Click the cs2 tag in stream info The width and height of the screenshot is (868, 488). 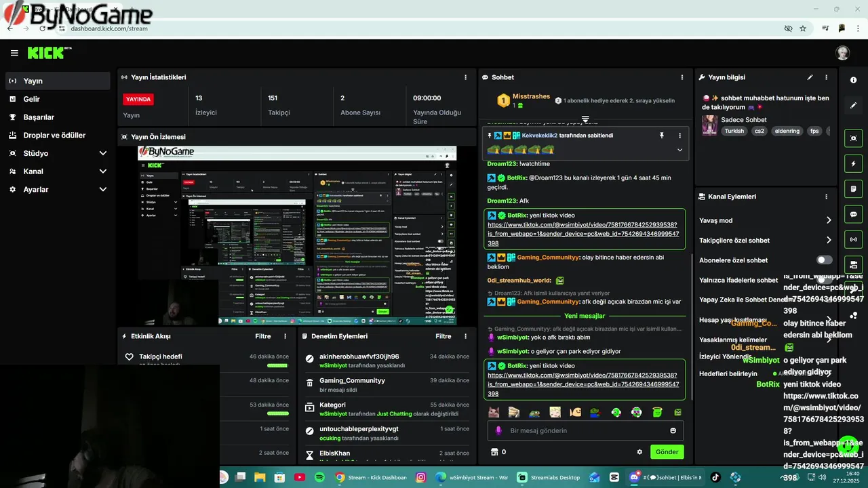[759, 131]
